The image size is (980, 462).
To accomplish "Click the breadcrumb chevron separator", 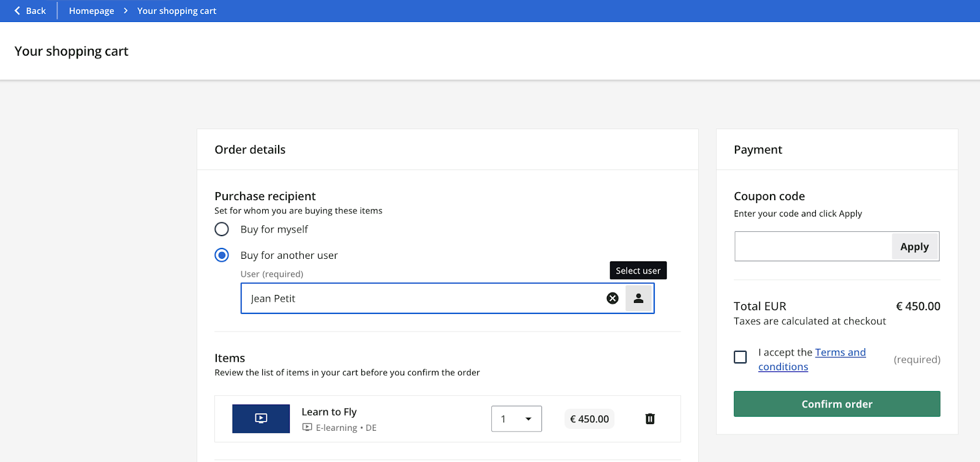I will 126,11.
